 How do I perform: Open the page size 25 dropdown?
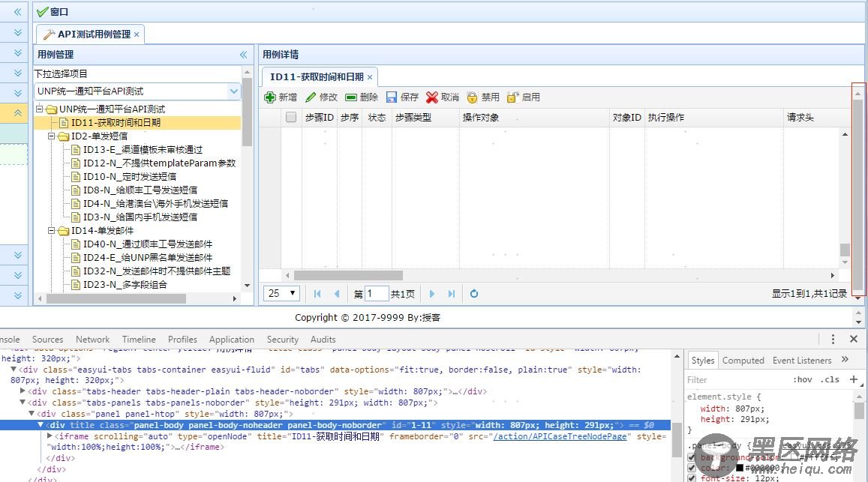282,293
